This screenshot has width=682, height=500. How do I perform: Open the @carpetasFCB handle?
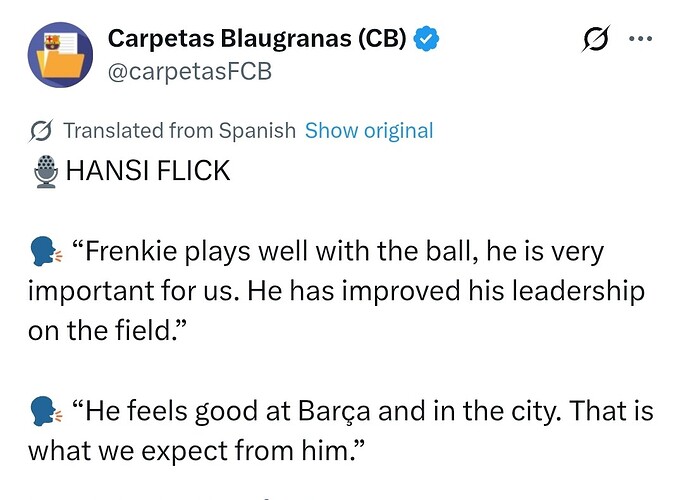coord(190,71)
